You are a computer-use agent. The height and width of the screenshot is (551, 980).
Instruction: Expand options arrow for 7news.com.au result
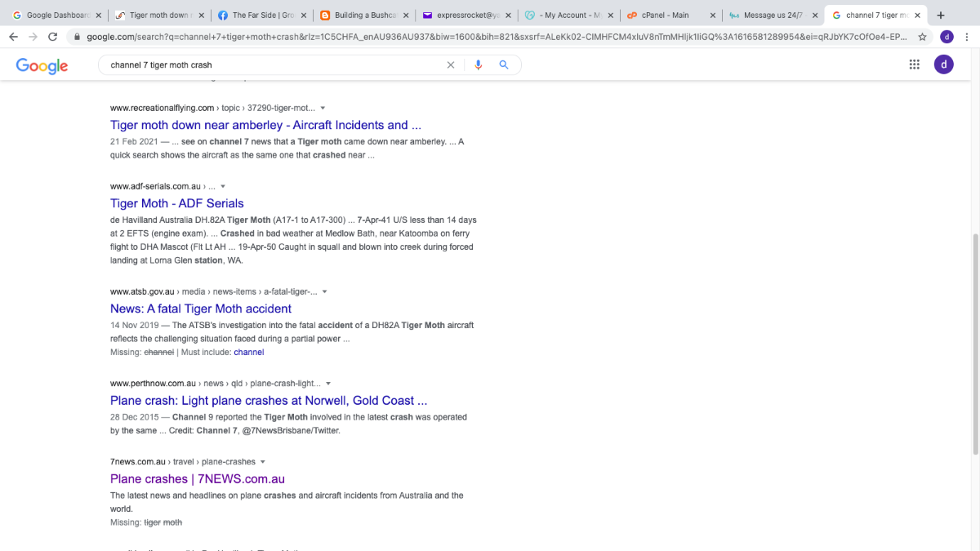point(263,462)
